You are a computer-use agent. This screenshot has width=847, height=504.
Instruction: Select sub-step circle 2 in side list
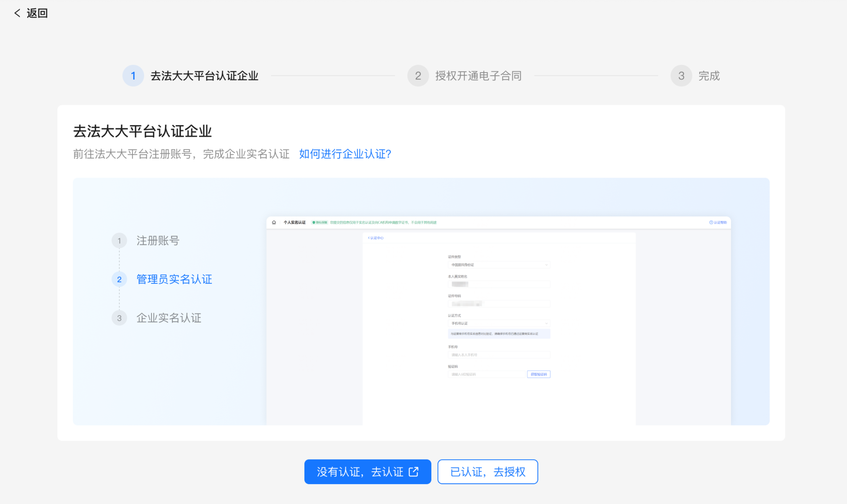(119, 279)
